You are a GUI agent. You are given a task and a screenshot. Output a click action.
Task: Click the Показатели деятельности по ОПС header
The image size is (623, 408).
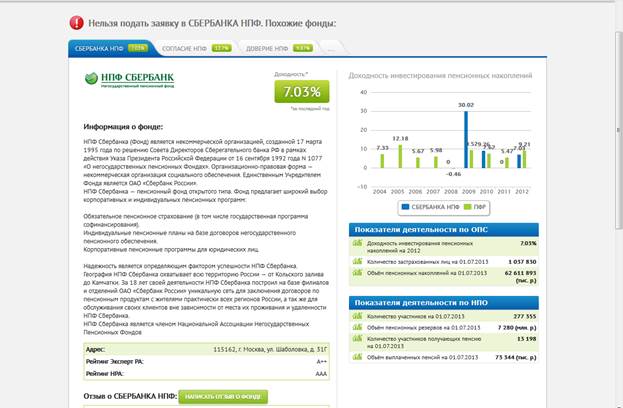click(444, 230)
